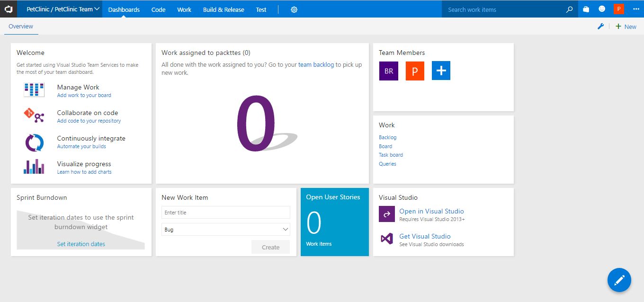Open the orange P user profile avatar
Image resolution: width=644 pixels, height=302 pixels.
pyautogui.click(x=618, y=9)
